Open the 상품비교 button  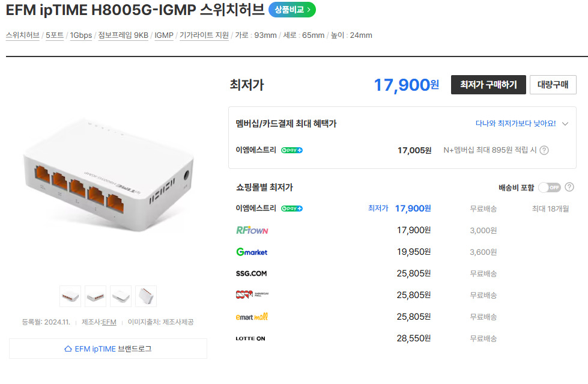pyautogui.click(x=292, y=10)
